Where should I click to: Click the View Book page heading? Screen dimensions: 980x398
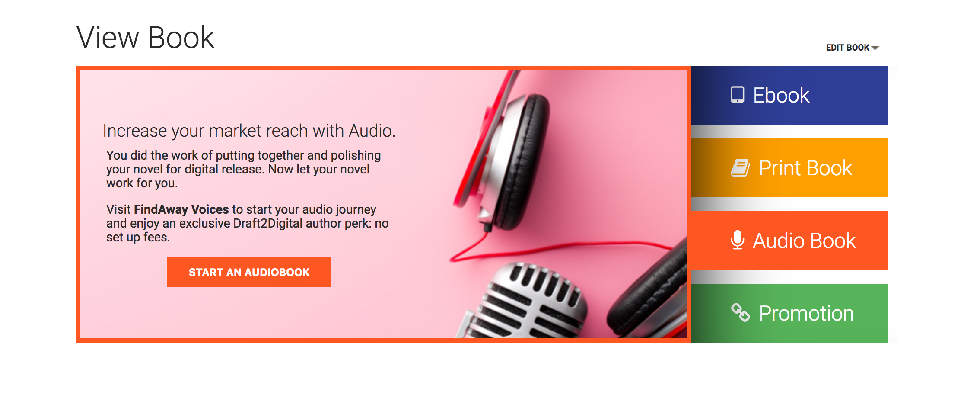click(145, 38)
